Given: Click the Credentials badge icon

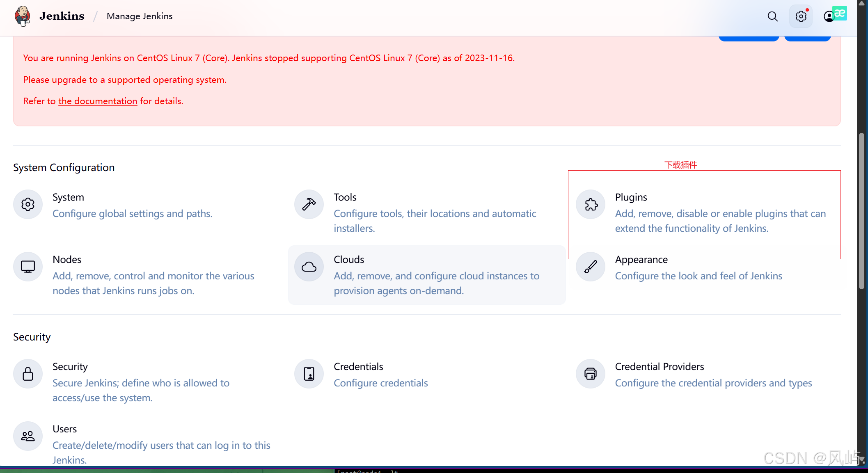Looking at the screenshot, I should coord(309,374).
